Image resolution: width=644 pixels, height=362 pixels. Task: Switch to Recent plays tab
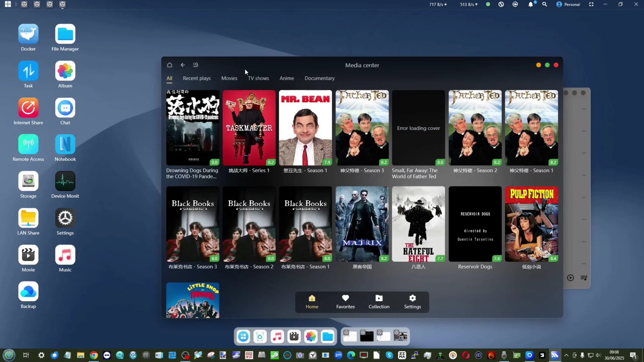pos(197,78)
